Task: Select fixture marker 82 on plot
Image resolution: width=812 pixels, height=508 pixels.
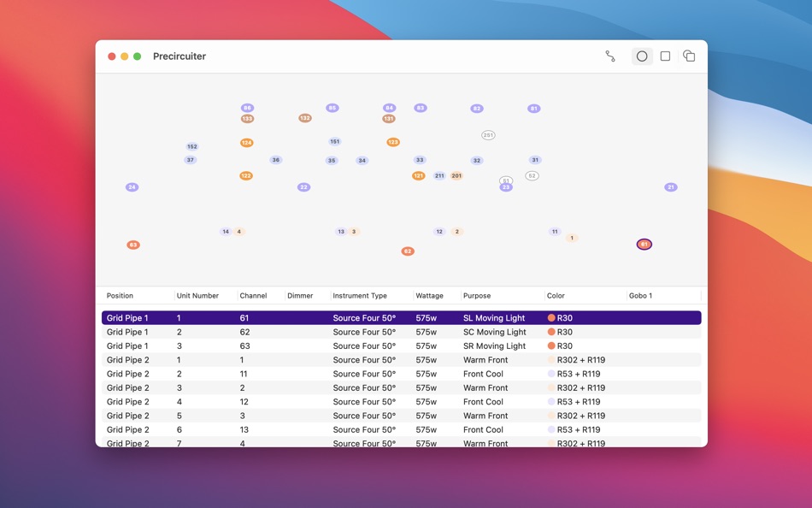Action: pos(476,109)
